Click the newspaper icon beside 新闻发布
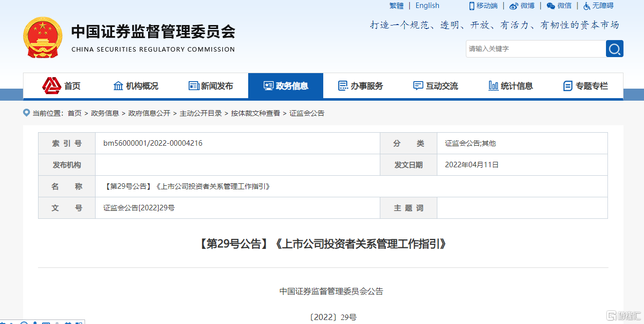The image size is (644, 324). click(x=193, y=85)
